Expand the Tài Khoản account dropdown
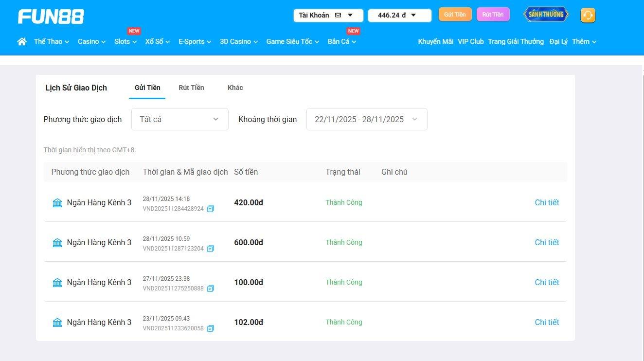 click(328, 16)
